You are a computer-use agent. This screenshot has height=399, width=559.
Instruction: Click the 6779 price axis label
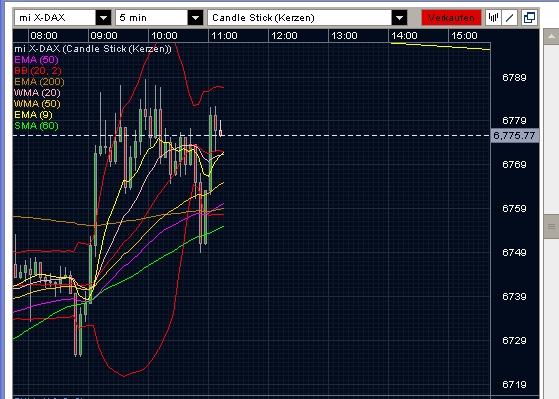pos(514,121)
